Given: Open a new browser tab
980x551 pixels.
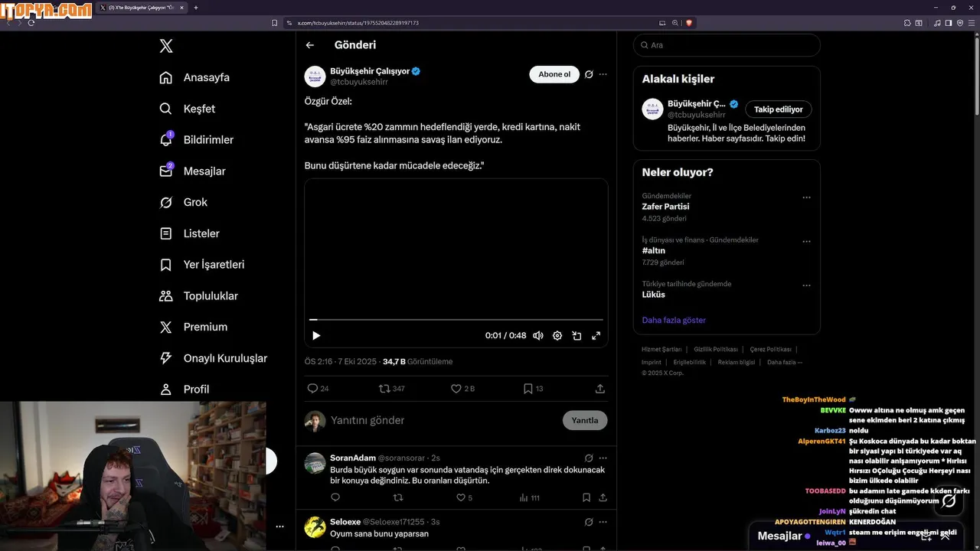Looking at the screenshot, I should pos(196,8).
